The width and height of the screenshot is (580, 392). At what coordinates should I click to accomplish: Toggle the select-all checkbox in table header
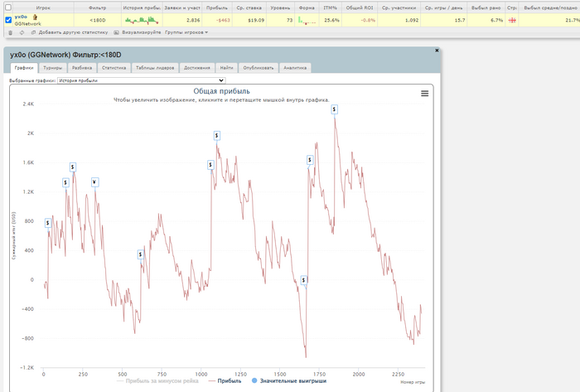8,7
